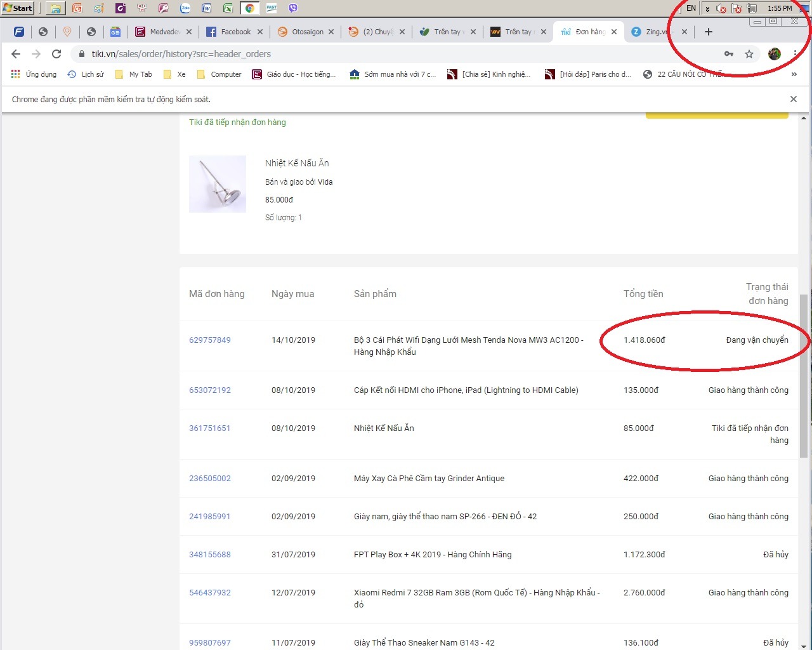Open new tab with plus button
Screen dimensions: 812x650
click(x=709, y=32)
